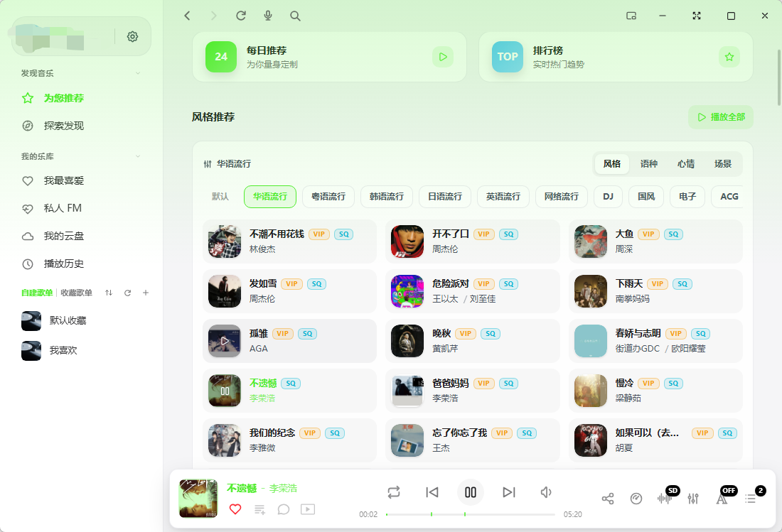This screenshot has width=782, height=532.
Task: Open 我的云盘
Action: click(64, 236)
